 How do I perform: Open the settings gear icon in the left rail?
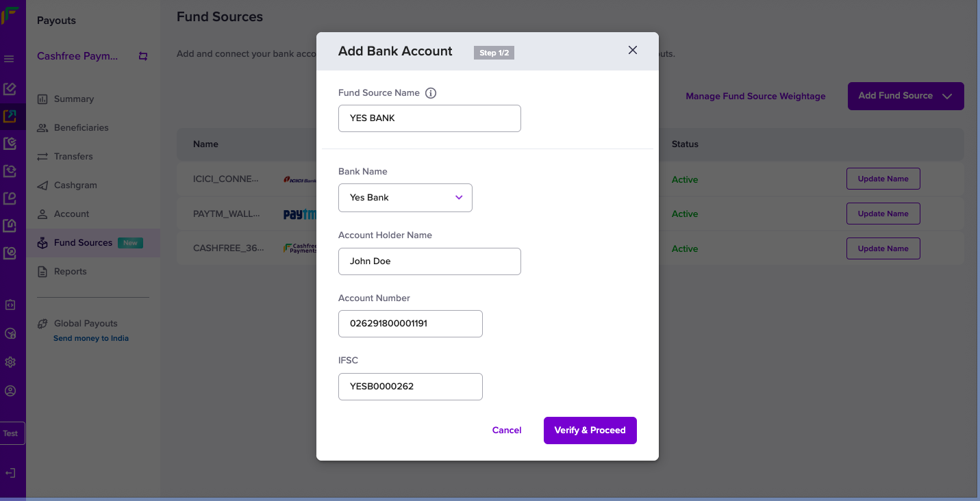10,362
